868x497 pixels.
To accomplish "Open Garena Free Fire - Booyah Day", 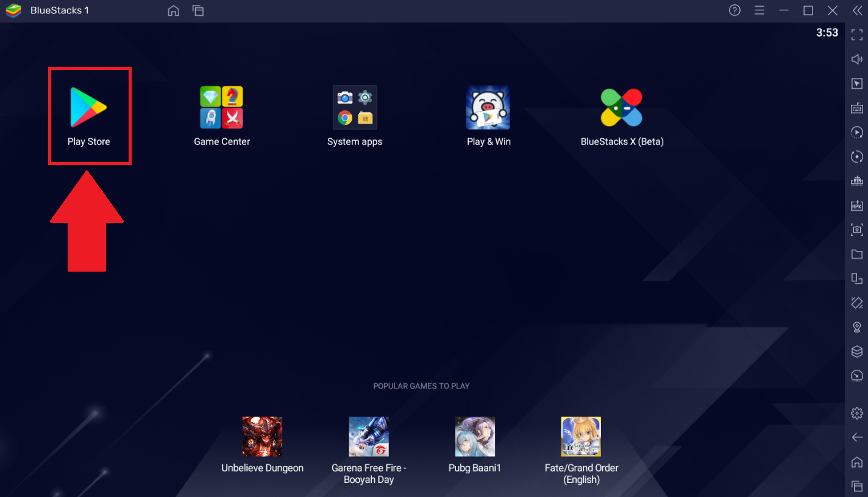I will click(369, 450).
